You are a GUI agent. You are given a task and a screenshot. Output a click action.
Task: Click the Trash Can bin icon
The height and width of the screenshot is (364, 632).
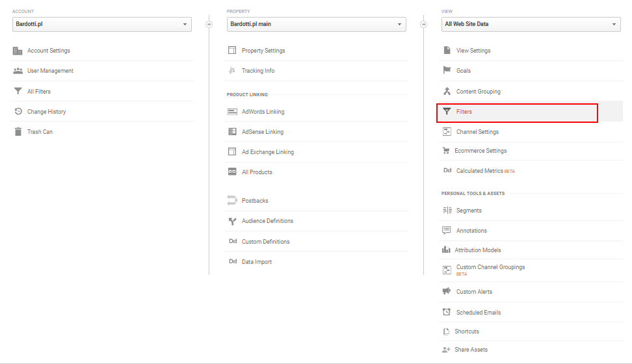tap(18, 131)
